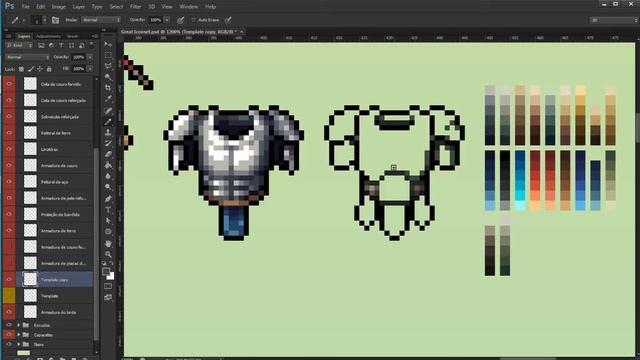Screen dimensions: 640x360
Task: Open the Layers panel Fill arrow
Action: [x=90, y=69]
